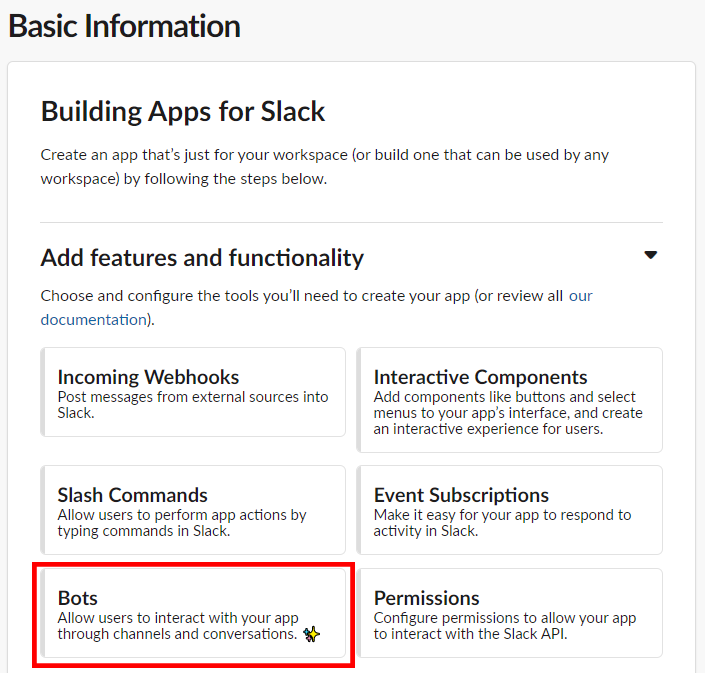
Task: Open the Bots feature card
Action: point(193,613)
